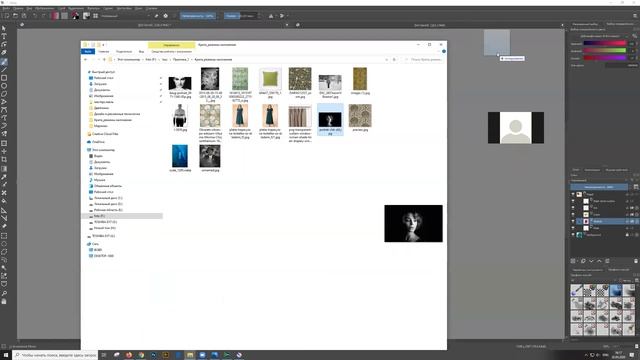Screen dimensions: 640x360
Task: Select the curtain image file
Action: [x=300, y=116]
